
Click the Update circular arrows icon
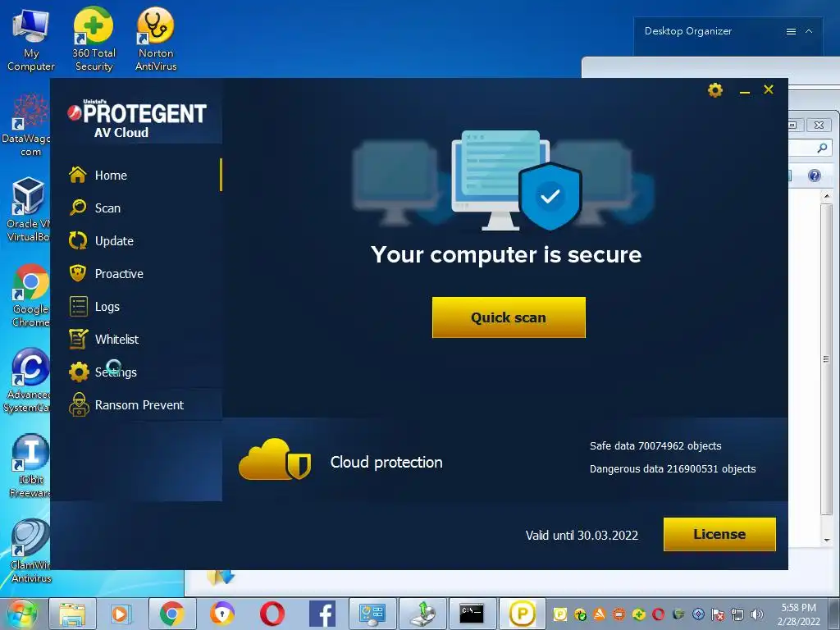click(x=78, y=240)
